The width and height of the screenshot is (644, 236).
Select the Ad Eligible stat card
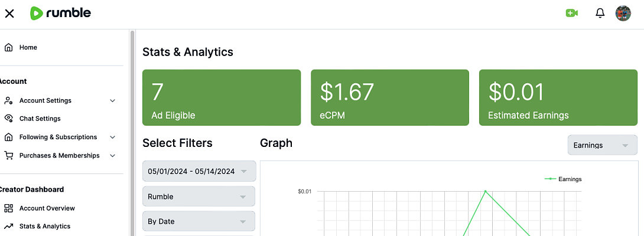(222, 97)
